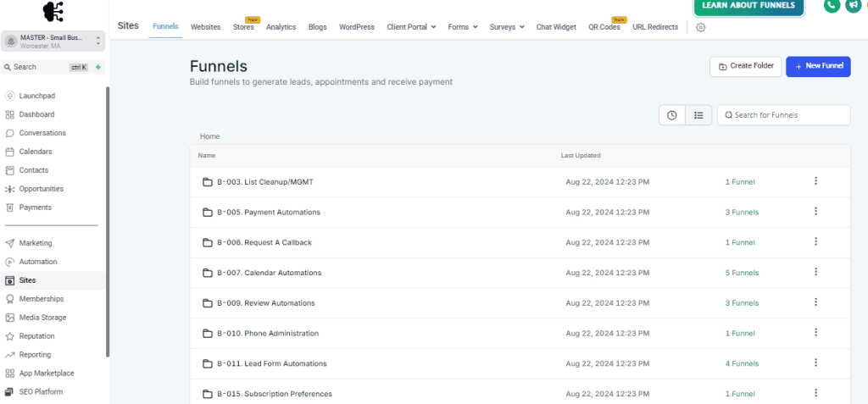Click in the Search for Funnels field
Image resolution: width=868 pixels, height=404 pixels.
pos(784,115)
